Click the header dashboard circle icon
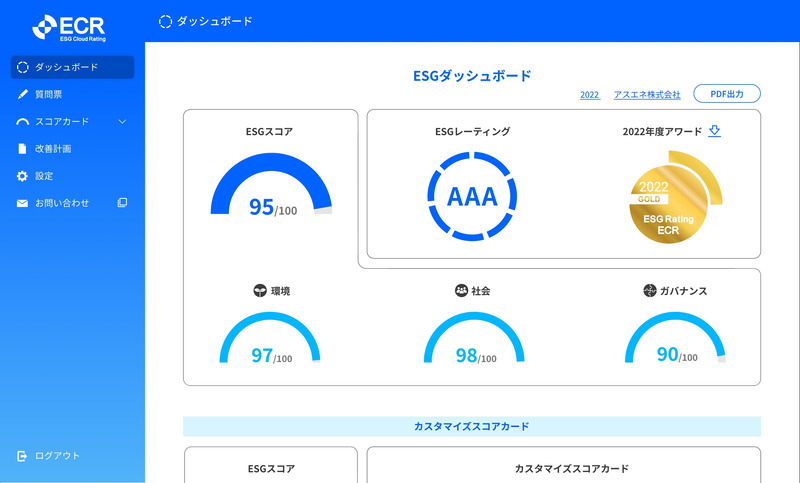The image size is (800, 483). (165, 21)
